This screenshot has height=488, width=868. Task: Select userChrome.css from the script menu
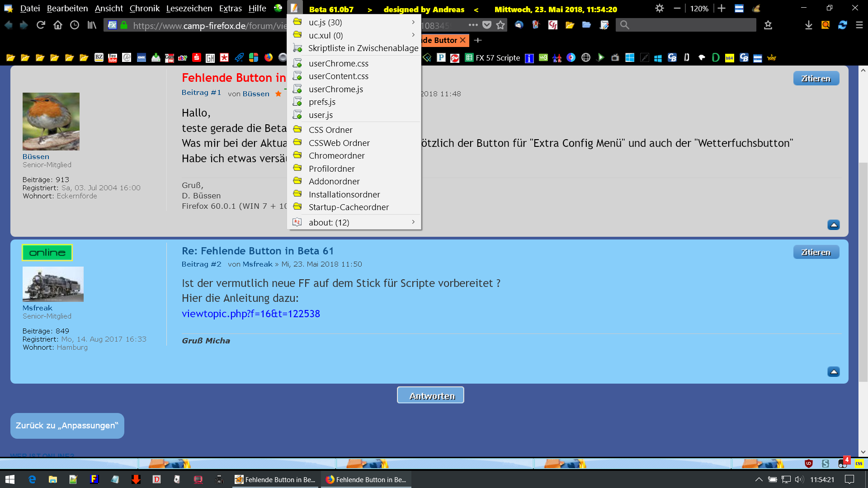pos(338,63)
